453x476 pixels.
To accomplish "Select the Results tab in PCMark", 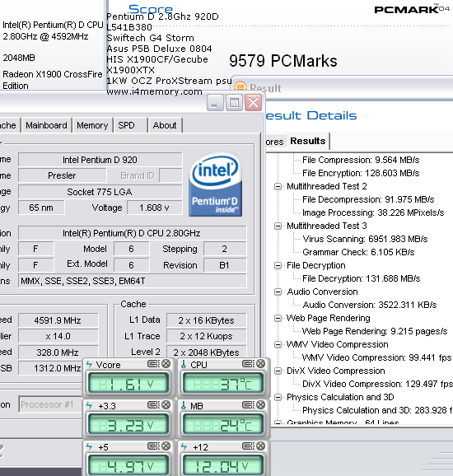I will click(308, 141).
